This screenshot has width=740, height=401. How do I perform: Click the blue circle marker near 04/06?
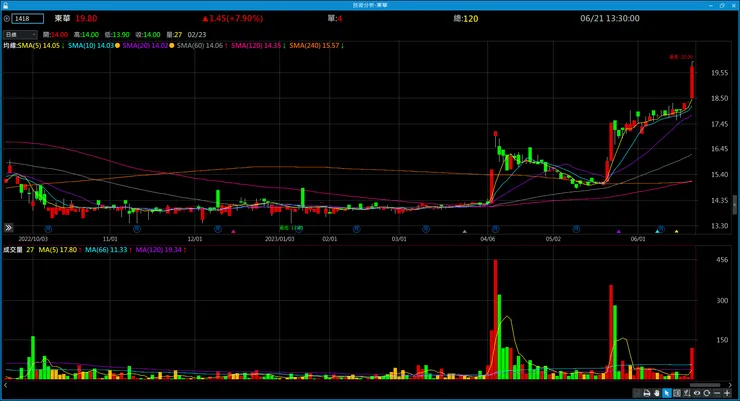pos(495,229)
